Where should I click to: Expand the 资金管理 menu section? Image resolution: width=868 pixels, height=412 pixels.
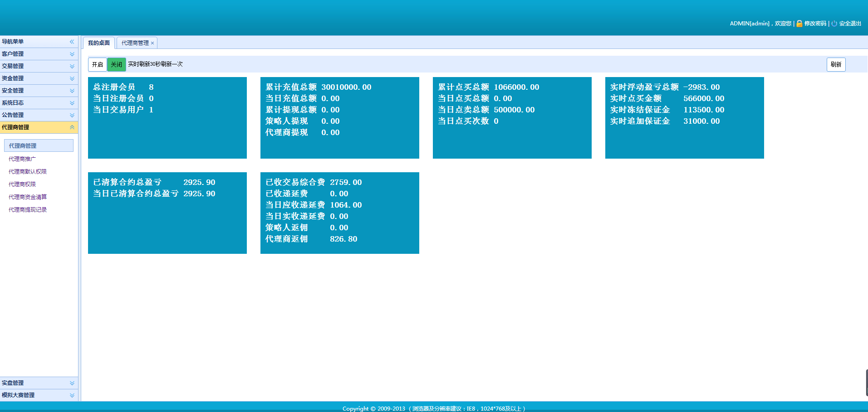click(39, 78)
